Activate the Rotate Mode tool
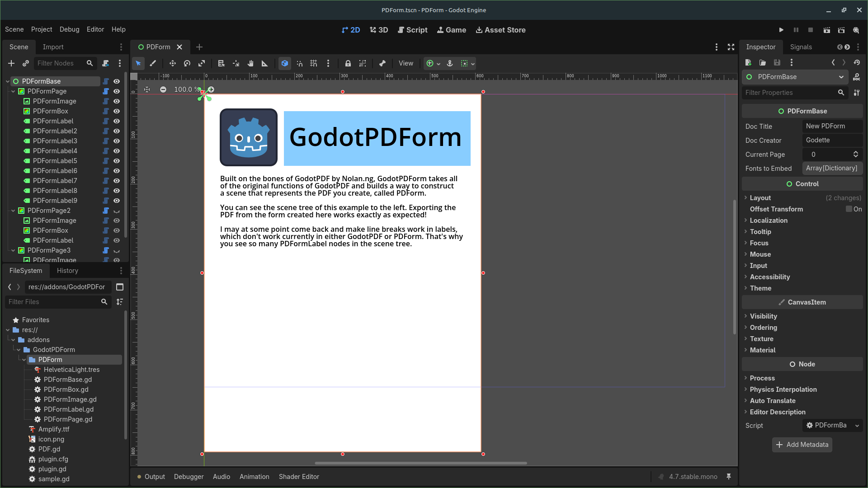Image resolution: width=868 pixels, height=488 pixels. click(x=187, y=63)
